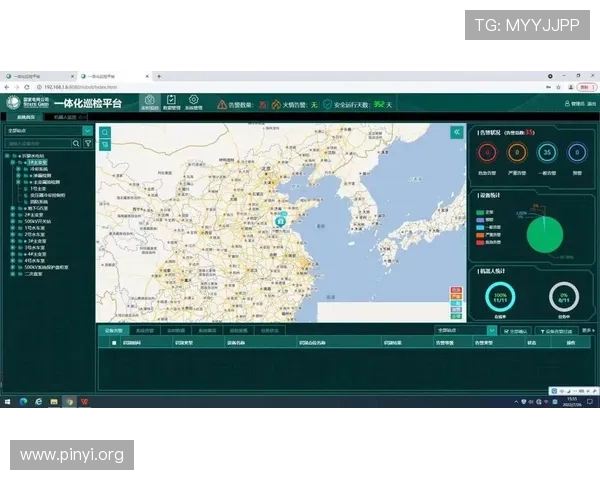Collapse right panel with double-chevron button

pyautogui.click(x=457, y=132)
